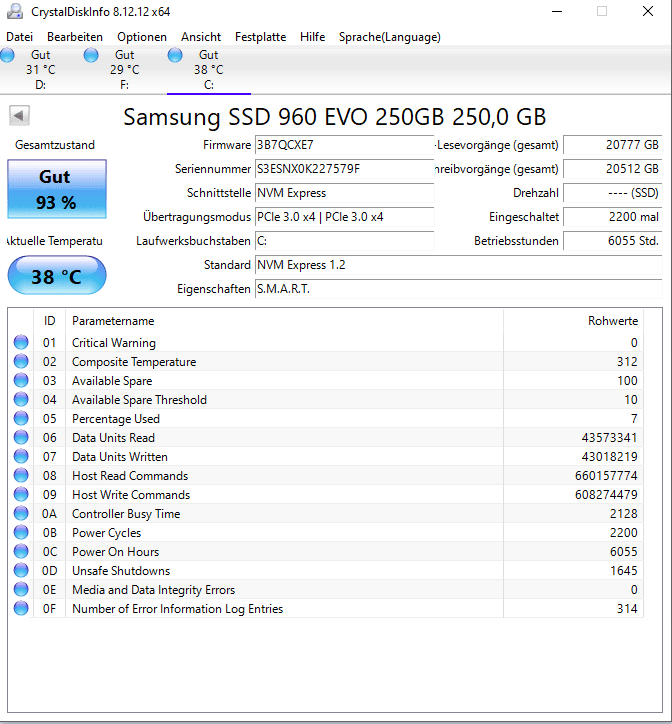Click the Firmware field 3B7QCXE7
The width and height of the screenshot is (672, 724).
coord(345,145)
